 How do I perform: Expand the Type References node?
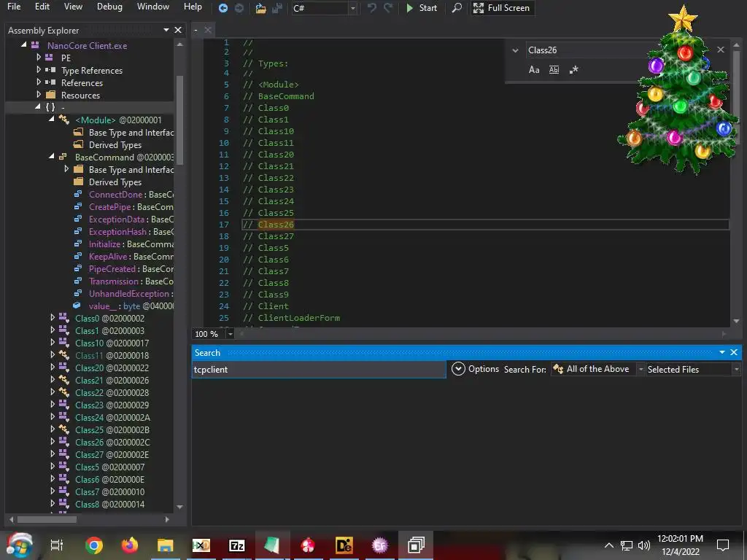39,70
